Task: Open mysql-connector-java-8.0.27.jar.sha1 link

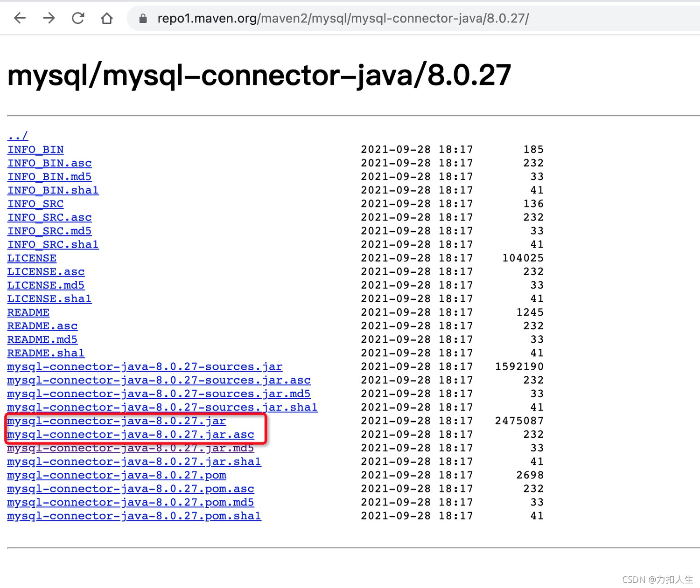Action: (134, 461)
